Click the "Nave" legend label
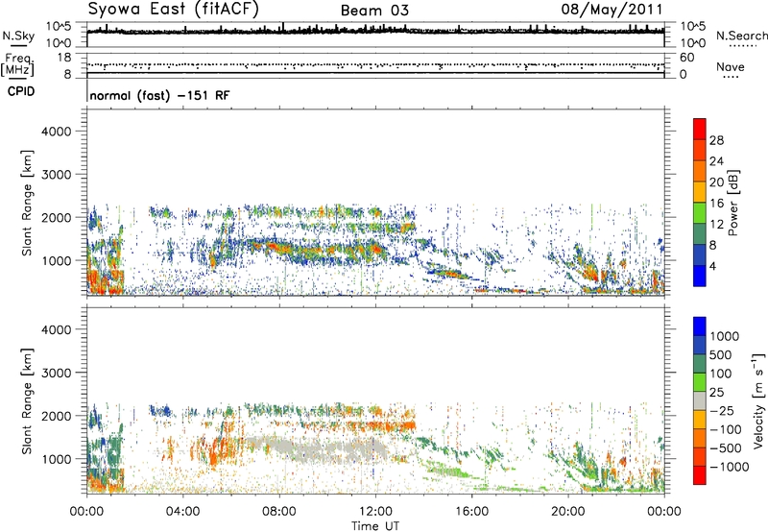 pyautogui.click(x=731, y=66)
